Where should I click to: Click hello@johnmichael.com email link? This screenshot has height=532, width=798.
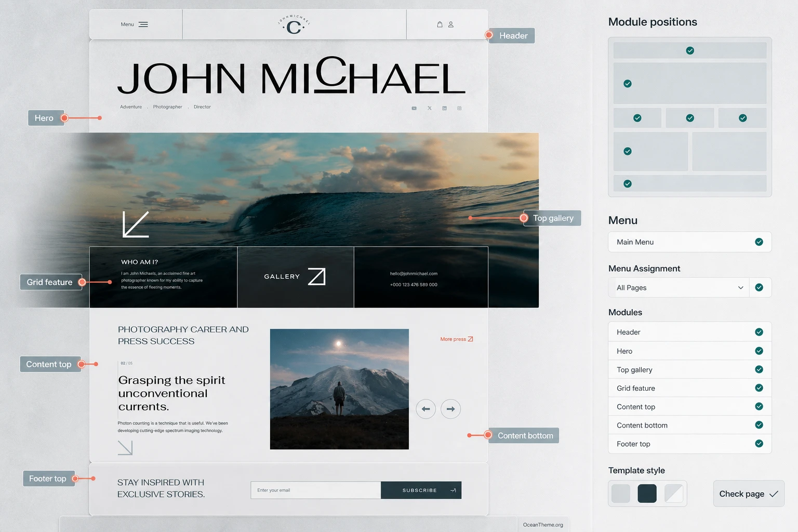pos(414,274)
